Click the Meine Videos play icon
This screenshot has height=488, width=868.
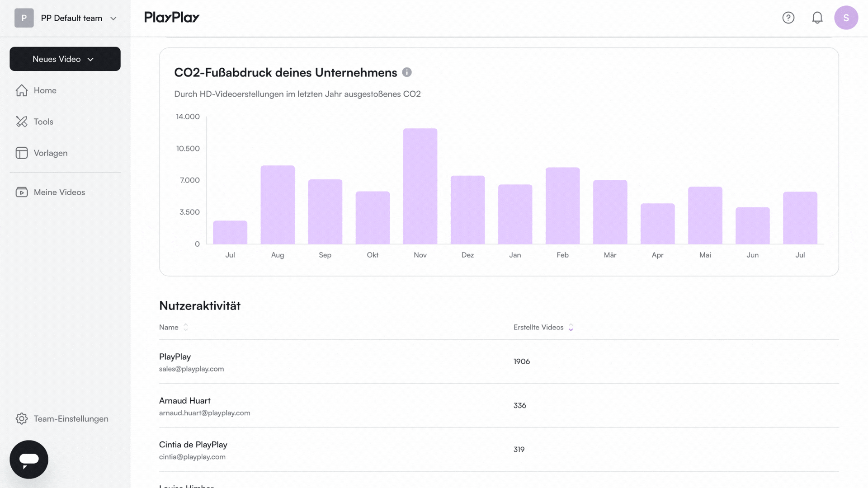point(22,192)
